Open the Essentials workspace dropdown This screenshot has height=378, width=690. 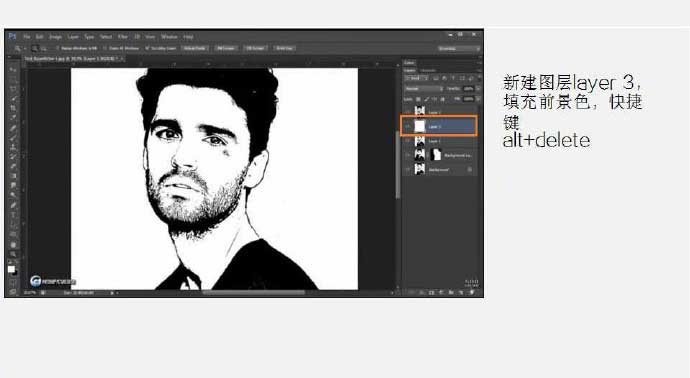(x=459, y=48)
